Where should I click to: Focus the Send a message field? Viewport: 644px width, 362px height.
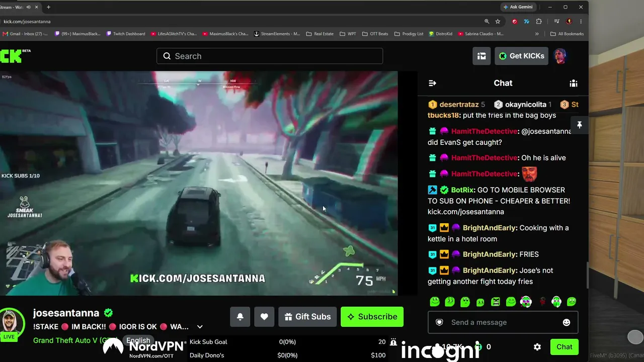(x=503, y=322)
